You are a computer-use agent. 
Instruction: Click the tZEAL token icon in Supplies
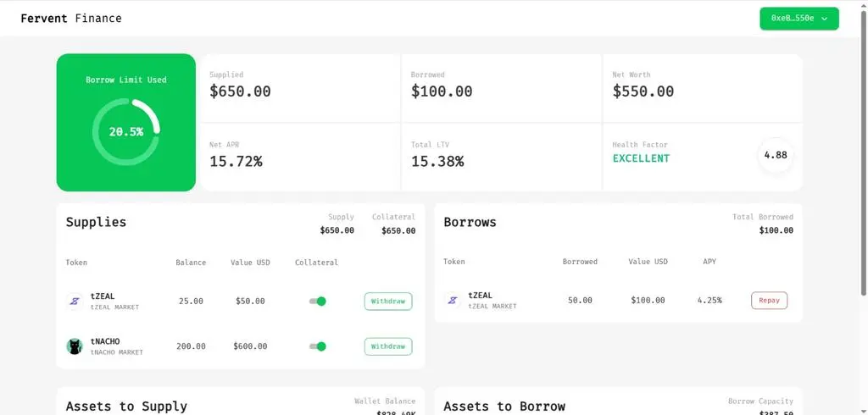click(x=75, y=302)
